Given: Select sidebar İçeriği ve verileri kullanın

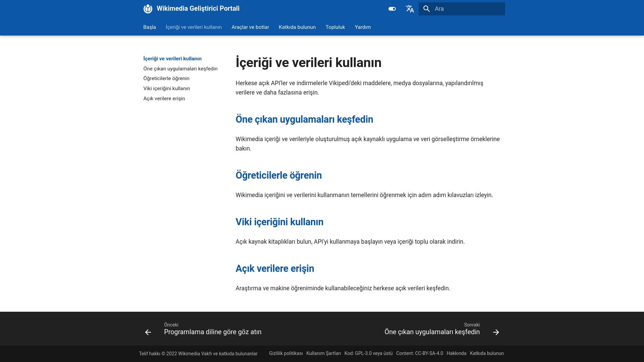Looking at the screenshot, I should click(172, 59).
